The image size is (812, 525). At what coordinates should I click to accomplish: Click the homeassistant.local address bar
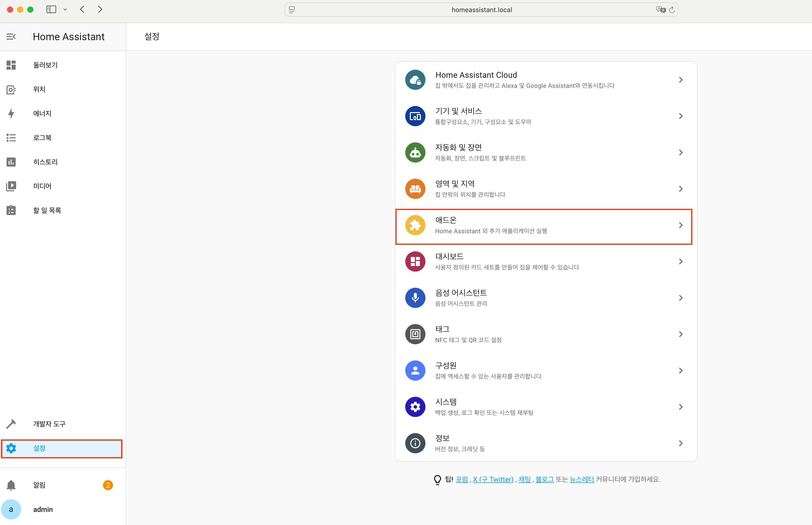click(x=481, y=10)
